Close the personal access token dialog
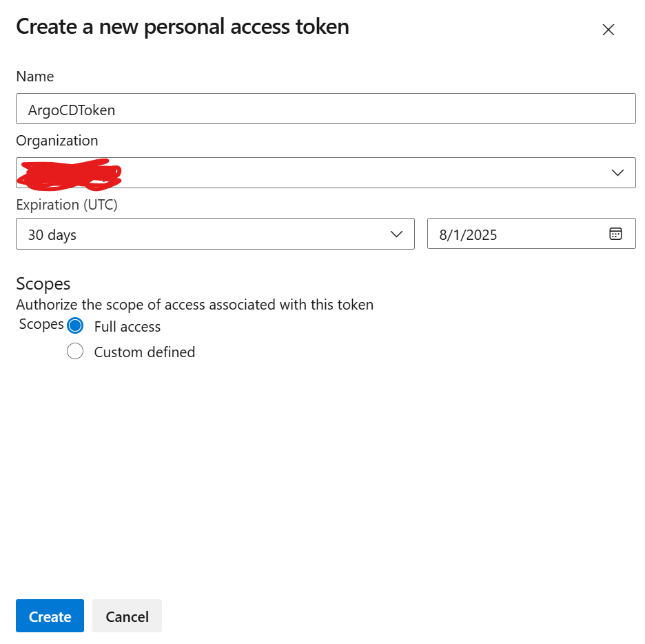Screen dimensions: 645x644 (x=608, y=30)
